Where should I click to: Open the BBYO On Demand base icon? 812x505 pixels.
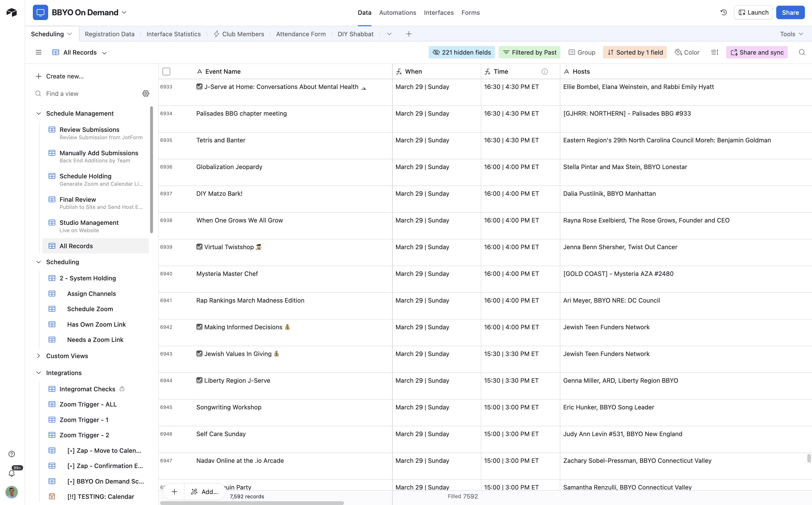point(40,12)
